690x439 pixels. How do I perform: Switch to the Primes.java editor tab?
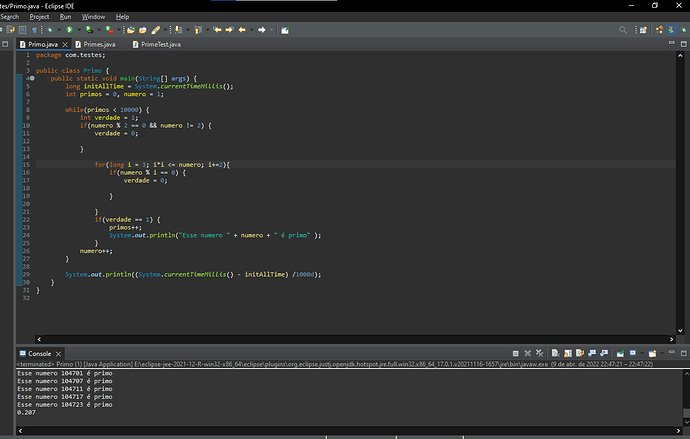tap(95, 44)
